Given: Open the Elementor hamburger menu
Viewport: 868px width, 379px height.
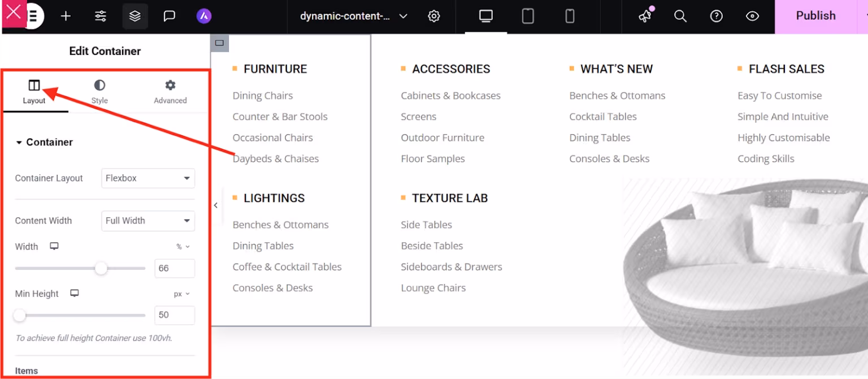Looking at the screenshot, I should pos(32,16).
